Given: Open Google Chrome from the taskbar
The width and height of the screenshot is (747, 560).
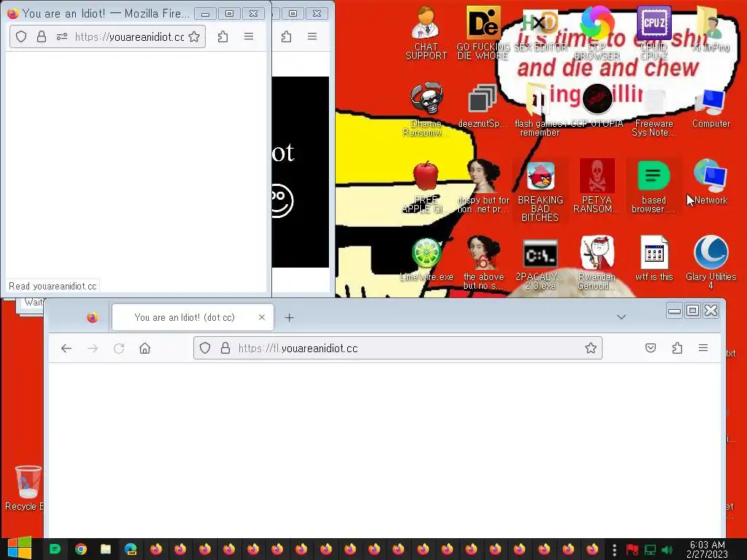Looking at the screenshot, I should coord(80,549).
